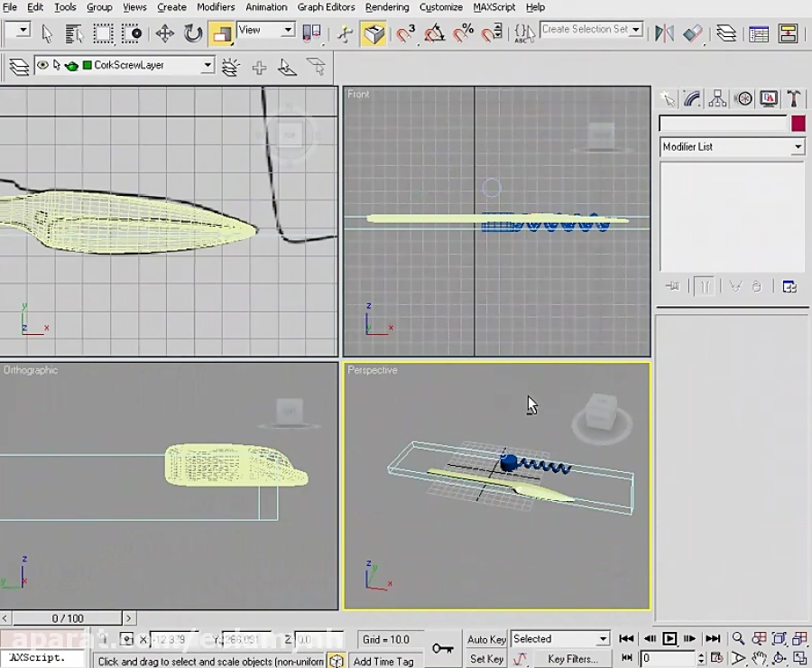Open the File menu
Screen dimensions: 812x668
[10, 7]
